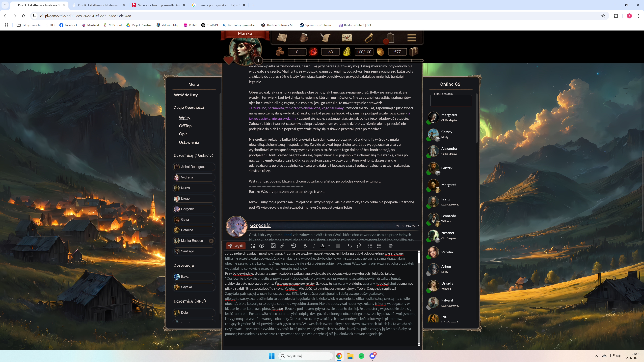The height and width of the screenshot is (362, 644).
Task: Toggle bold formatting
Action: (305, 246)
